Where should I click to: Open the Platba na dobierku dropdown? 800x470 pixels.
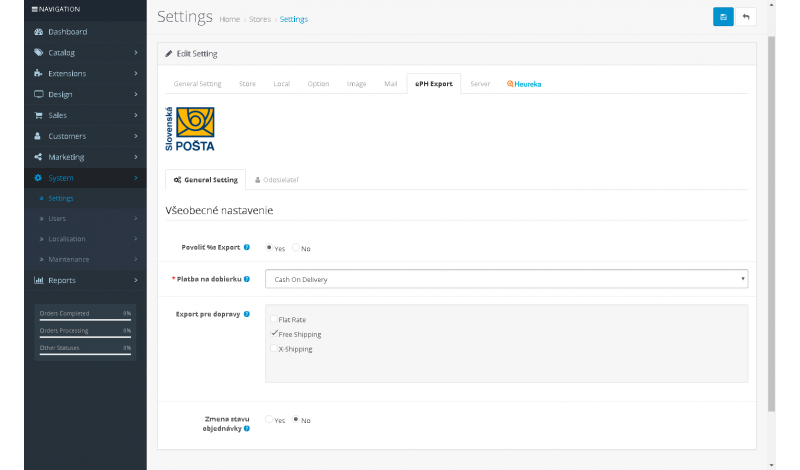coord(506,279)
